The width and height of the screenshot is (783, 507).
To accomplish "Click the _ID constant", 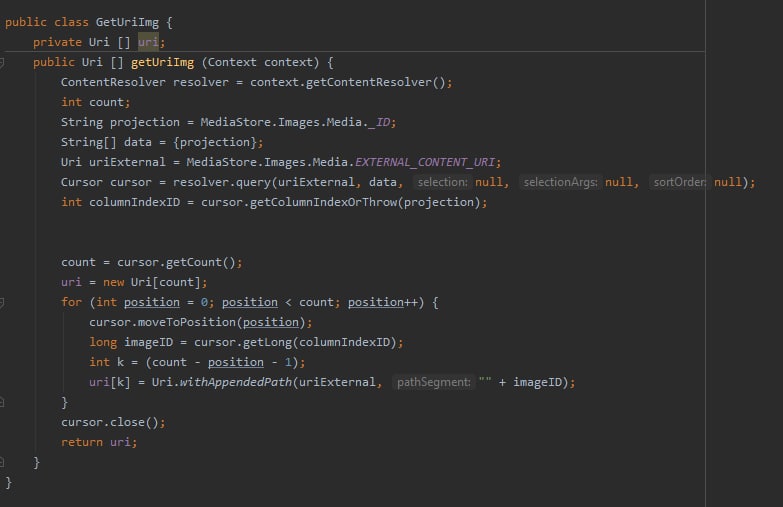I will click(379, 122).
